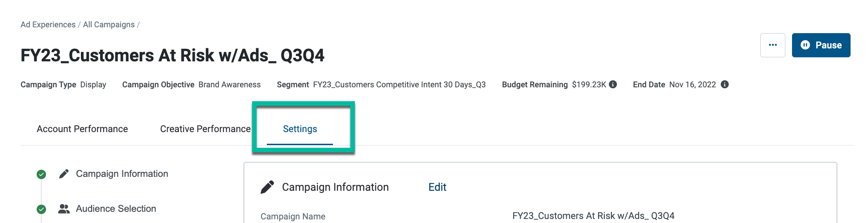Pause the campaign with Pause button

[x=821, y=45]
